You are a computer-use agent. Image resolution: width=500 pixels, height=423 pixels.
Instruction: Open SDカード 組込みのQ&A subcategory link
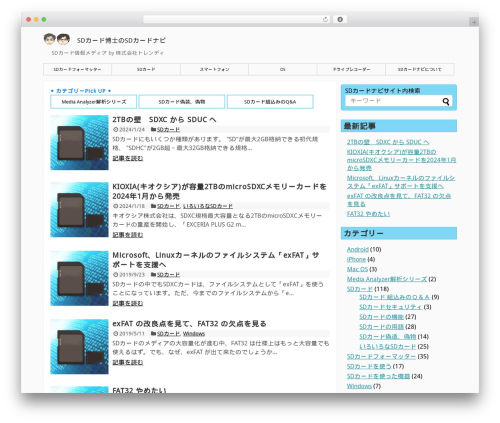pyautogui.click(x=394, y=297)
